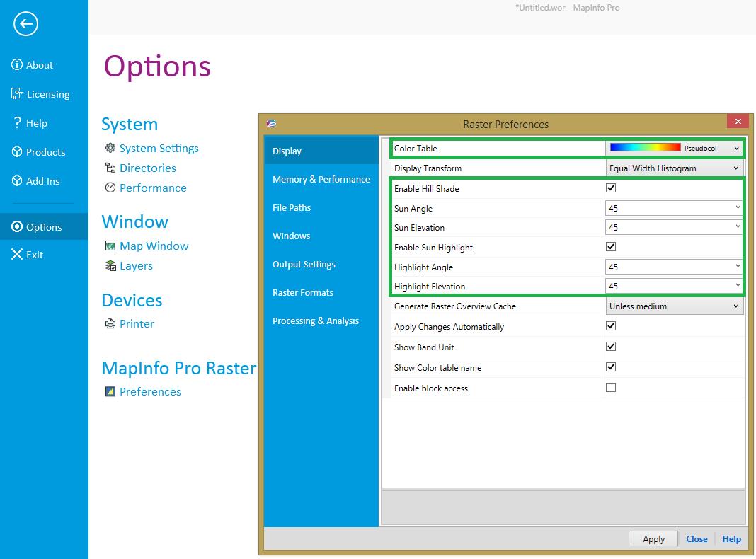Click the Close link in dialog
This screenshot has height=559, width=756.
(697, 538)
